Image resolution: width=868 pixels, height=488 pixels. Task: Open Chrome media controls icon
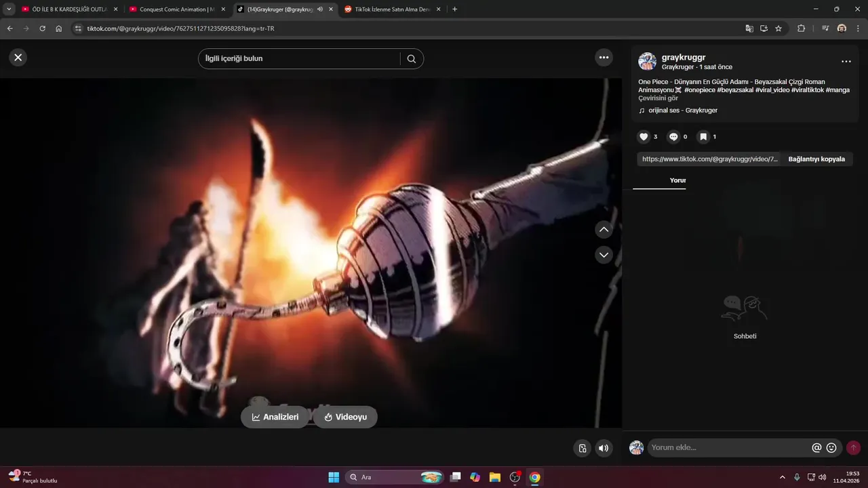coord(825,28)
